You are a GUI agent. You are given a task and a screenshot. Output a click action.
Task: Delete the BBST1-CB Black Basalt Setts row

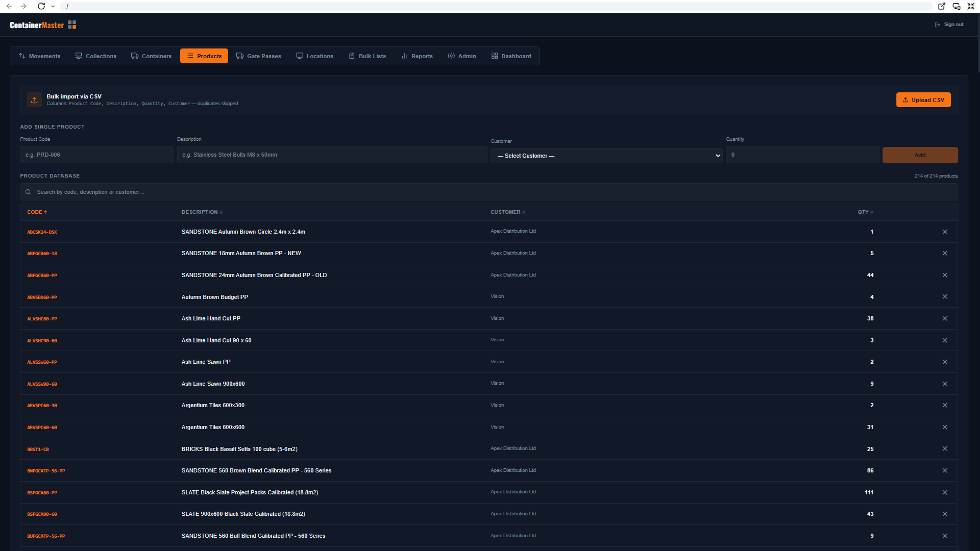coord(945,449)
